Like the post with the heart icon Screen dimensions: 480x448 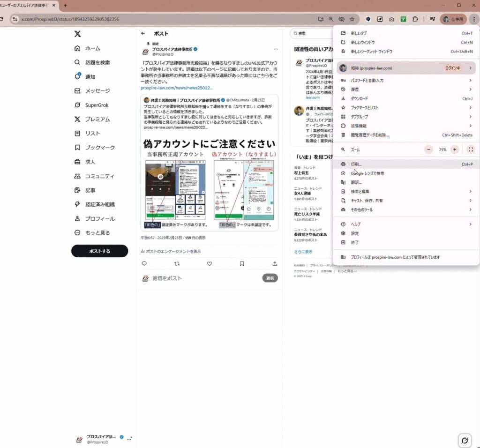210,263
